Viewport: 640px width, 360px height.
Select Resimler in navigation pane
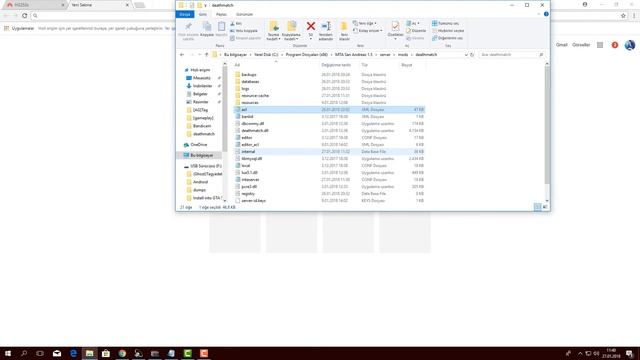pyautogui.click(x=200, y=102)
